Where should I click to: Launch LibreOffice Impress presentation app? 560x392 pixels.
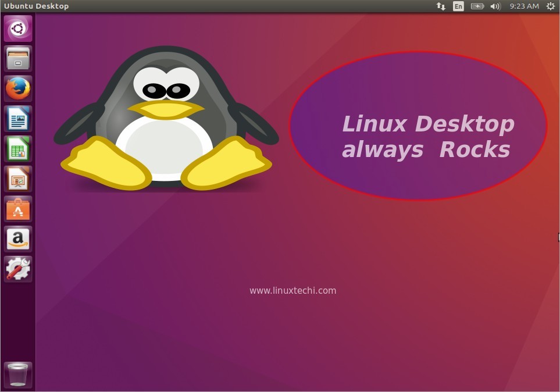coord(18,179)
